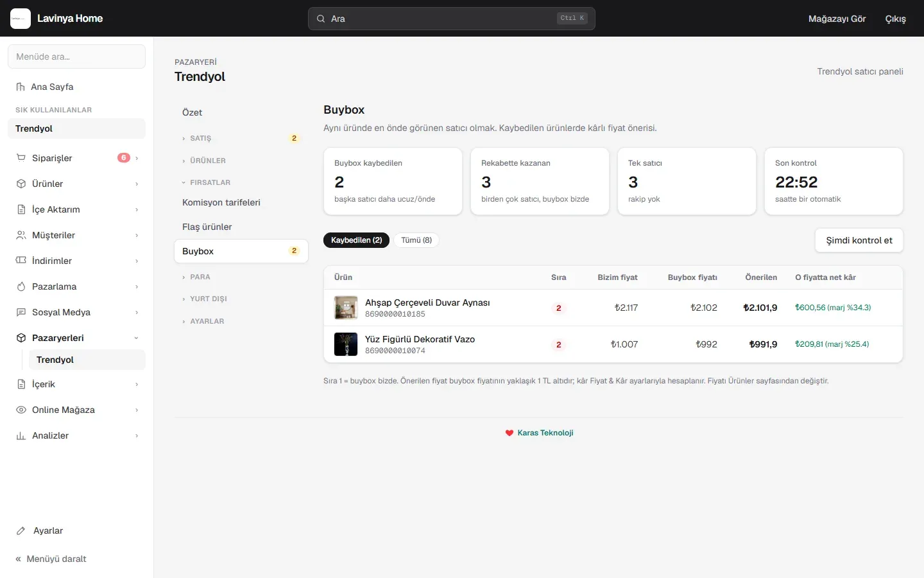924x578 pixels.
Task: Click the Menüyü daralt double-chevron icon
Action: [19, 559]
